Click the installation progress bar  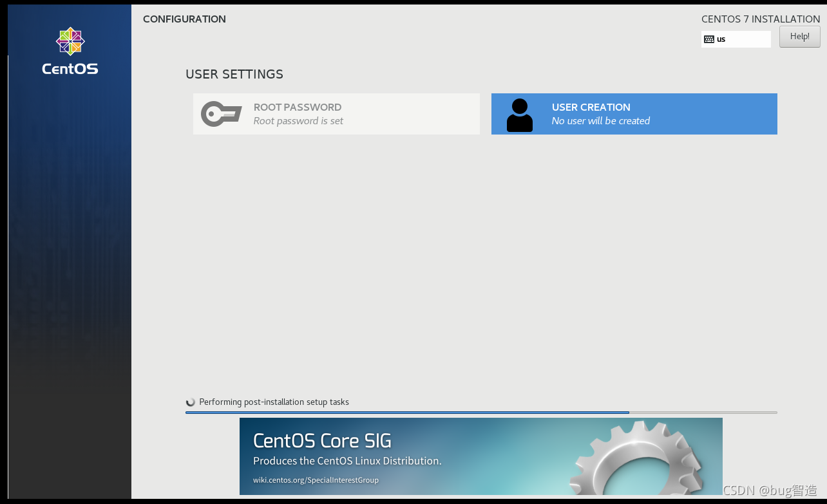click(x=481, y=413)
